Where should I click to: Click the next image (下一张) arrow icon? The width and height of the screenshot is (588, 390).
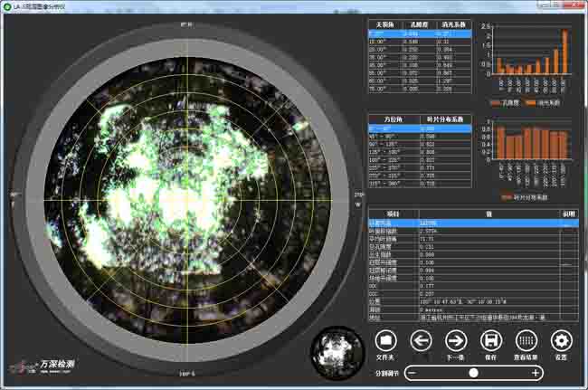tap(456, 340)
